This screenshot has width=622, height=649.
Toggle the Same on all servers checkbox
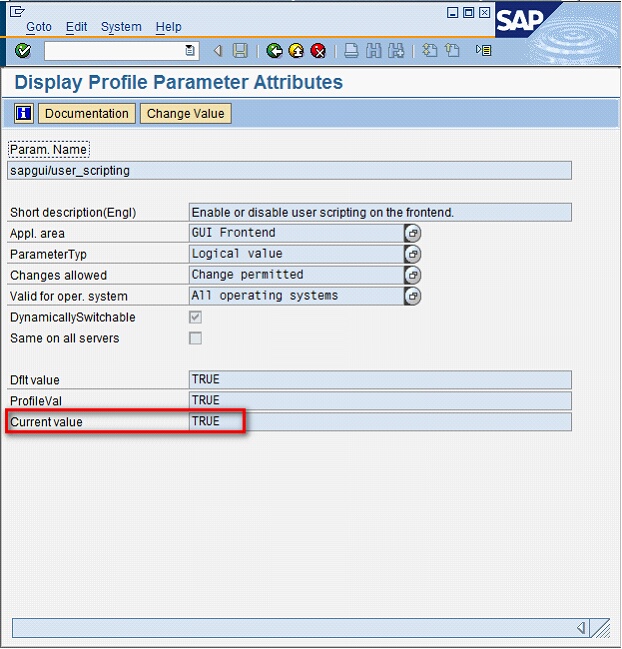point(195,338)
